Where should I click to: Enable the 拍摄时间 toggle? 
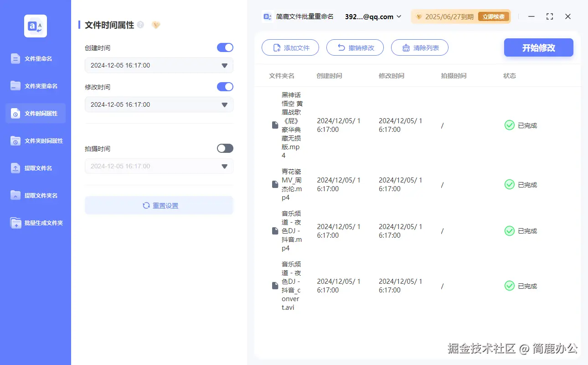click(x=225, y=148)
